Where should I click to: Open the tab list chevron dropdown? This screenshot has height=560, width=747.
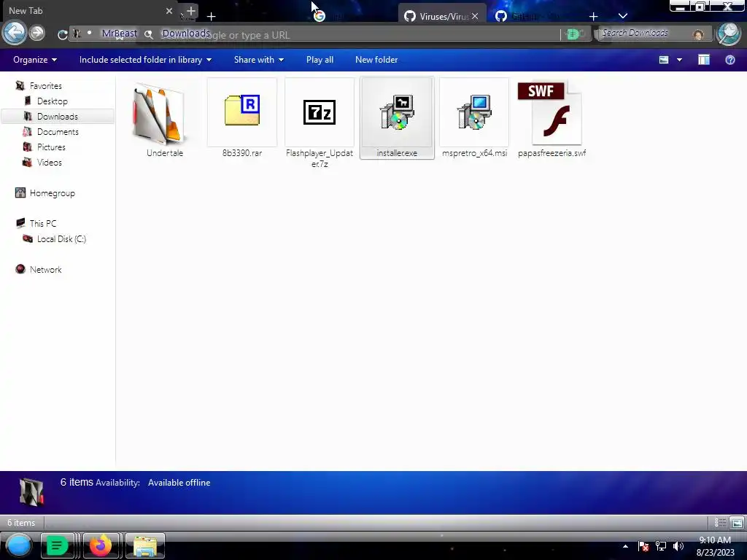pos(623,16)
